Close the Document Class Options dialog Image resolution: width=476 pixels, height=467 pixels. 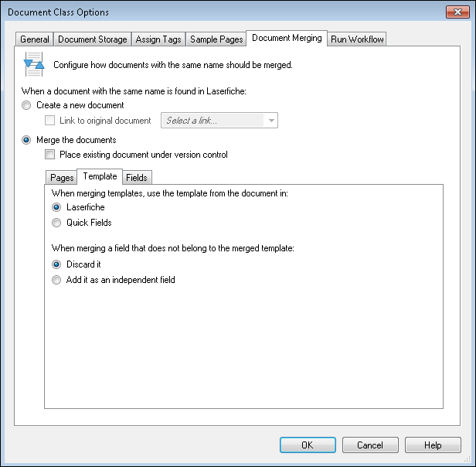tap(457, 12)
